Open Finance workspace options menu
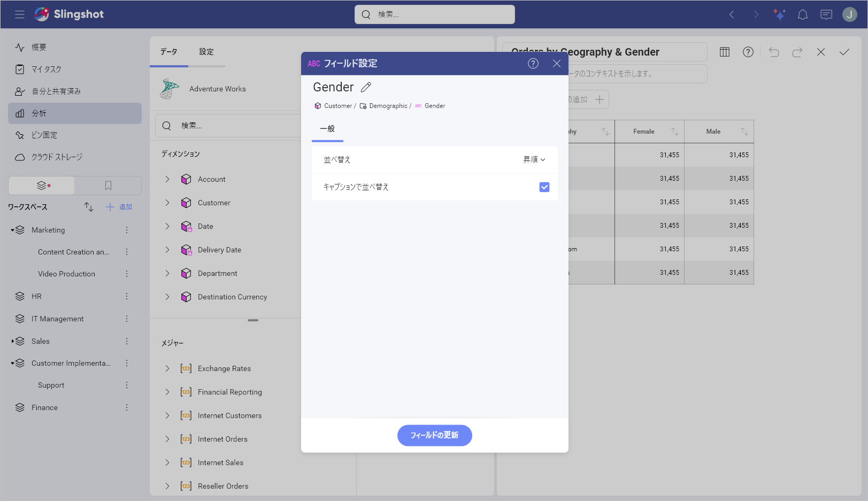This screenshot has height=501, width=868. point(127,407)
